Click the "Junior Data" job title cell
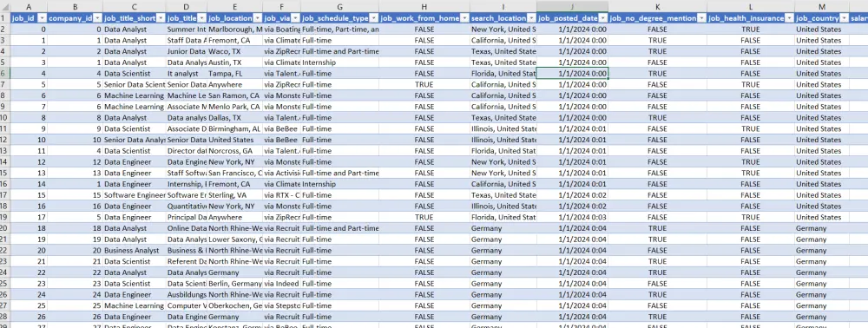This screenshot has width=868, height=328. pos(187,51)
